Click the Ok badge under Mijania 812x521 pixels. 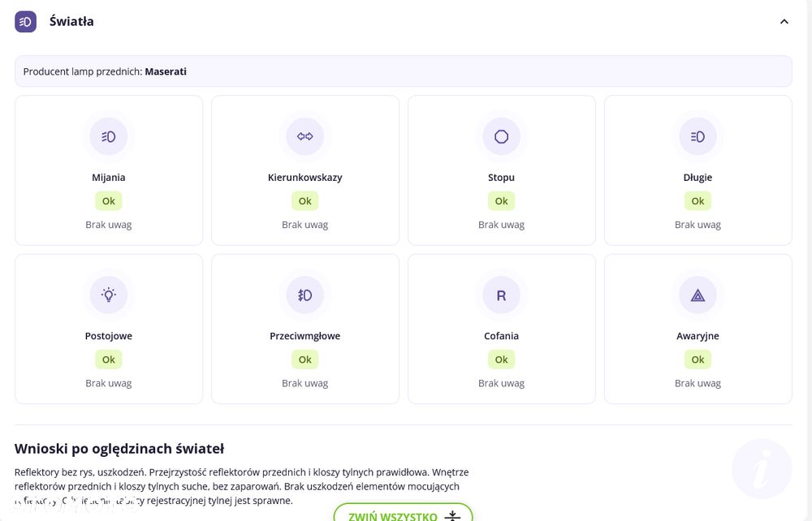pyautogui.click(x=108, y=200)
